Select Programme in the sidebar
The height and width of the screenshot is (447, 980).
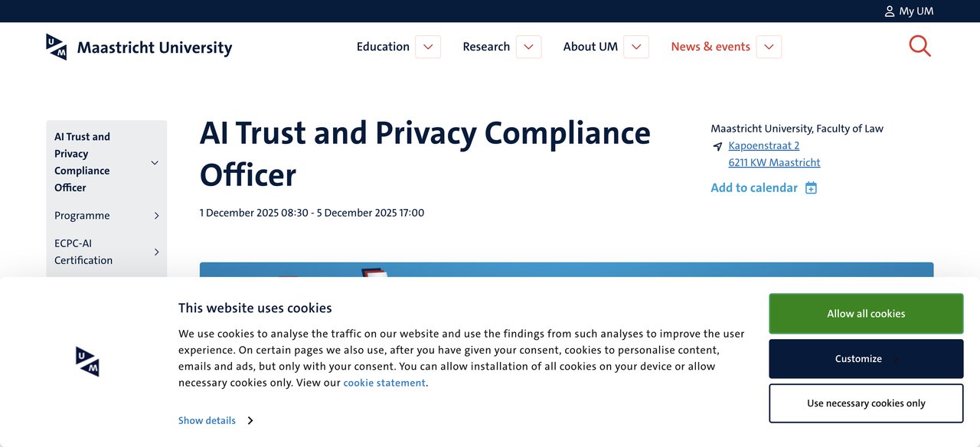(x=82, y=216)
